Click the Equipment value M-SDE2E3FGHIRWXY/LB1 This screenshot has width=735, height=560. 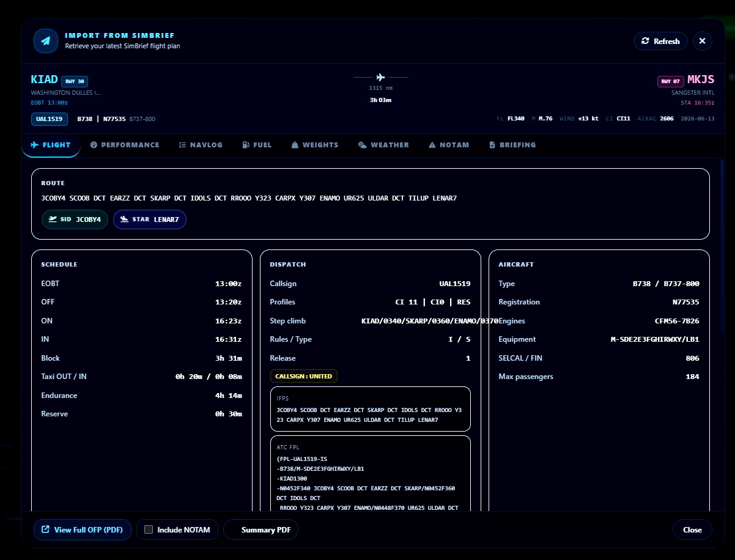pos(655,339)
